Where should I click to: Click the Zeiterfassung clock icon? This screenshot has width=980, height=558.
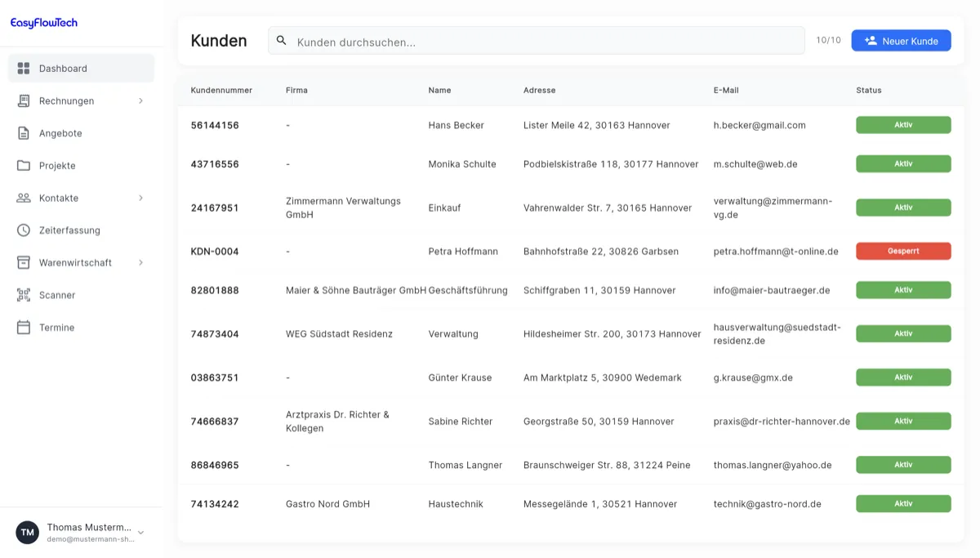[24, 230]
